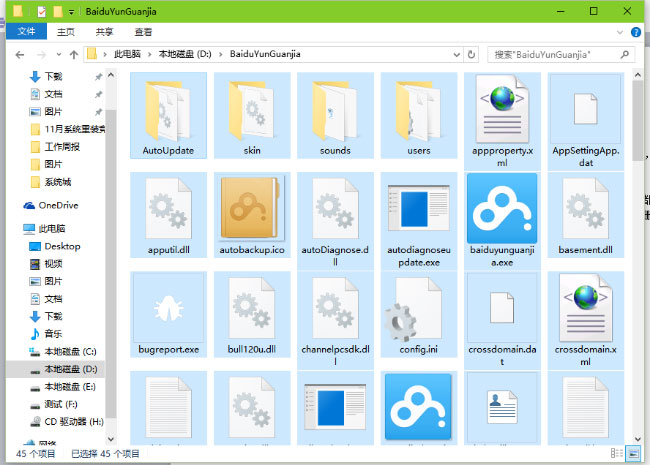650x465 pixels.
Task: Click the search magnifier icon
Action: (625, 54)
